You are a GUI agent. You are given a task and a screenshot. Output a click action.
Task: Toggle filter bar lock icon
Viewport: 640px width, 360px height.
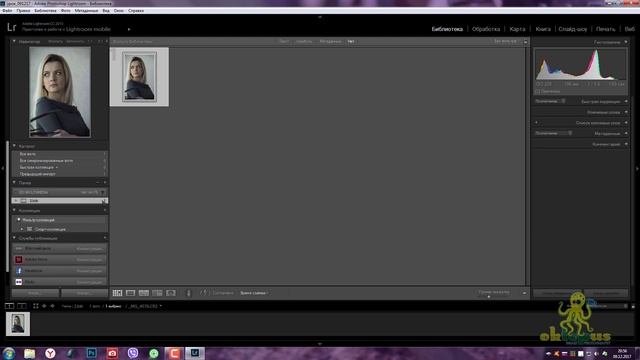pyautogui.click(x=526, y=42)
